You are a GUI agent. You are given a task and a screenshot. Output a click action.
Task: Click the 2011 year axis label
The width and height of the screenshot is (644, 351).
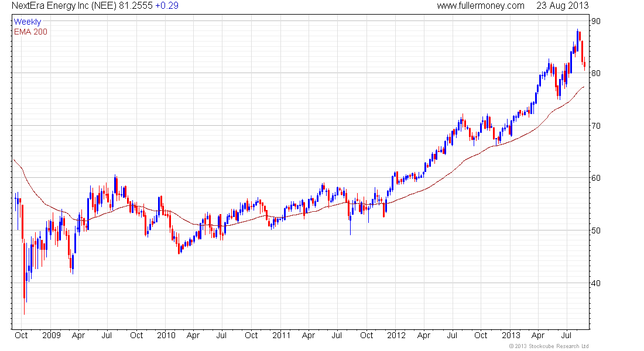pyautogui.click(x=282, y=335)
